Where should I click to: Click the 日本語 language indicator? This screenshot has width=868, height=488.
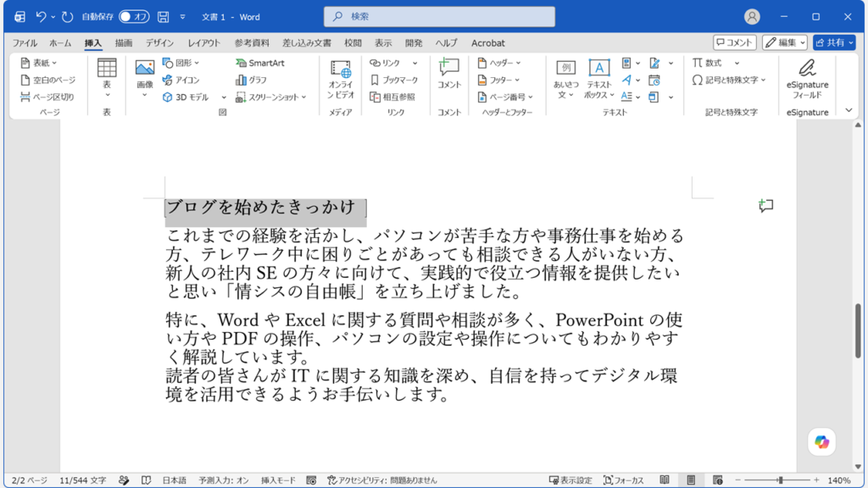[175, 480]
